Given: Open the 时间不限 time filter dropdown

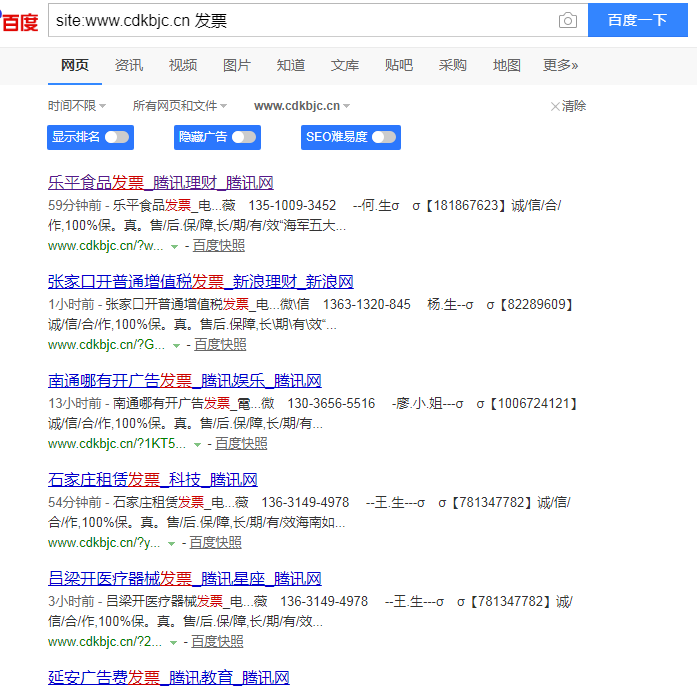Looking at the screenshot, I should click(x=76, y=106).
